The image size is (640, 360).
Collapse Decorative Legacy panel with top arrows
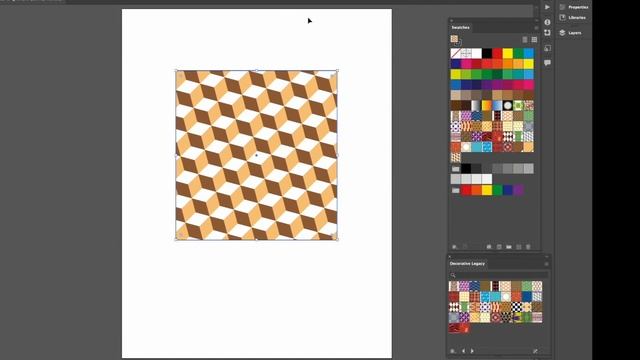(x=547, y=257)
